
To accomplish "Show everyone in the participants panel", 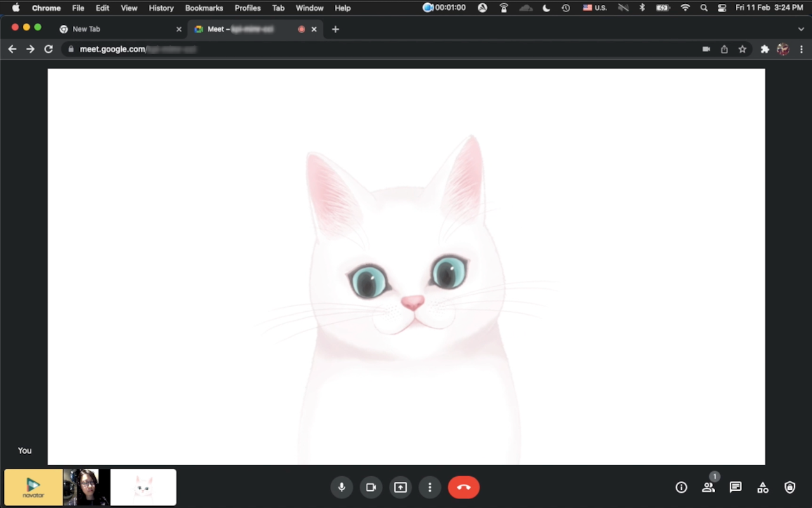I will [708, 487].
